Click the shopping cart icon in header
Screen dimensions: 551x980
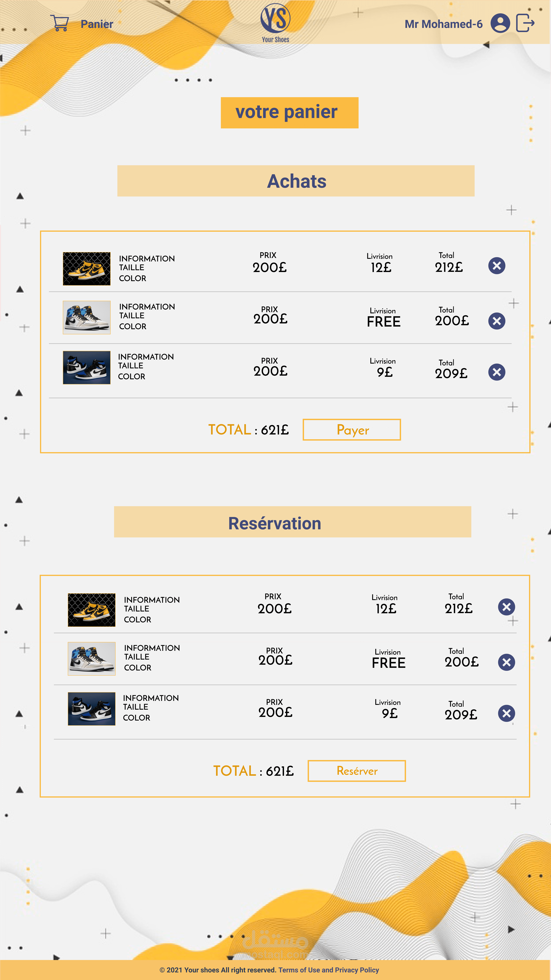(60, 24)
